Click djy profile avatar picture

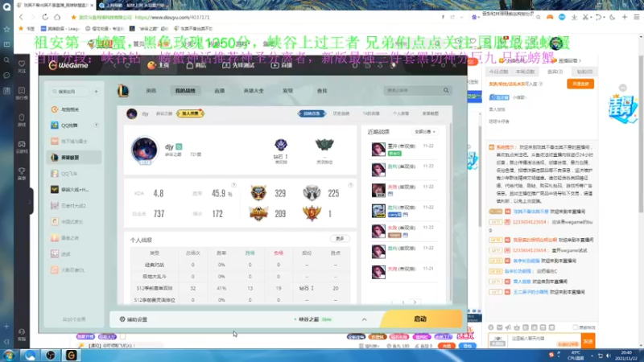pos(144,150)
